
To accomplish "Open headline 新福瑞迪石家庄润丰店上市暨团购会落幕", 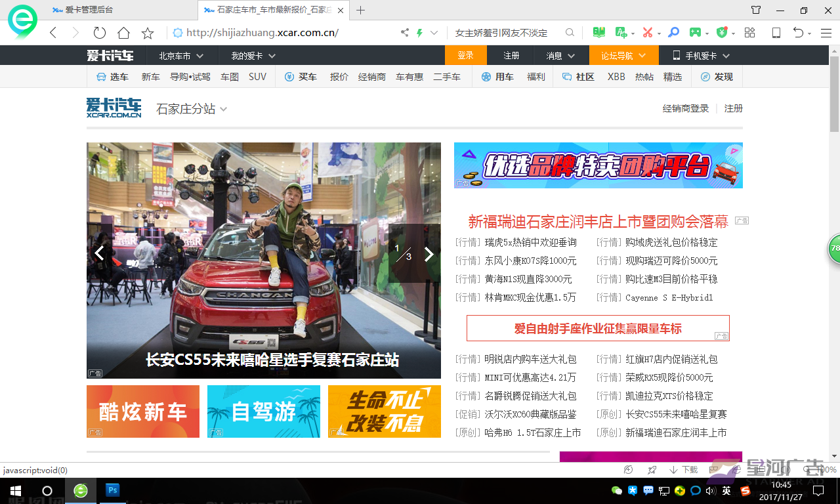I will 598,222.
